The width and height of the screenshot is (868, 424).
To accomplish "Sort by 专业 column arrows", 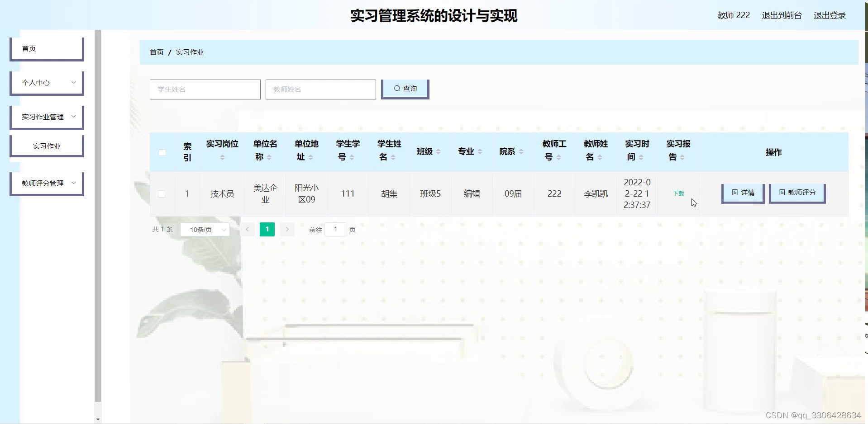I will click(480, 152).
